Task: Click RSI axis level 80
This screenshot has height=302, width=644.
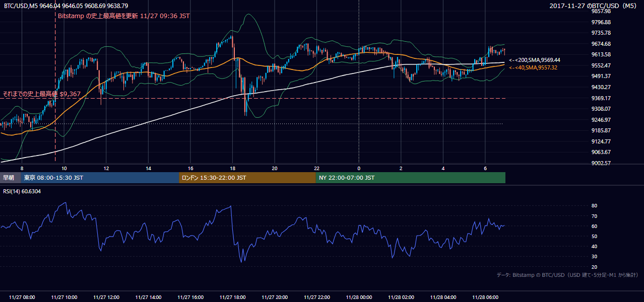Action: (594, 206)
